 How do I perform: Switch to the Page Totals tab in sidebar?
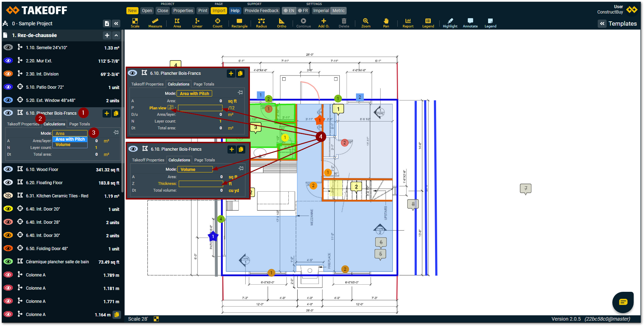tap(79, 124)
